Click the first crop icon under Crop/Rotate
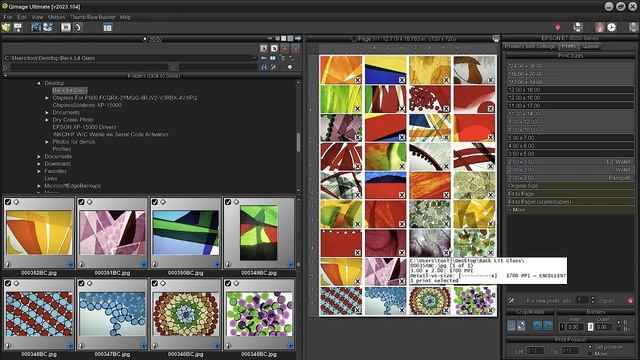 click(x=511, y=325)
